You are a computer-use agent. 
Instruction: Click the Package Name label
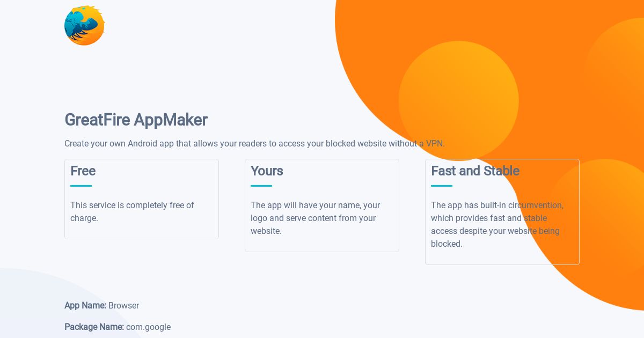94,327
